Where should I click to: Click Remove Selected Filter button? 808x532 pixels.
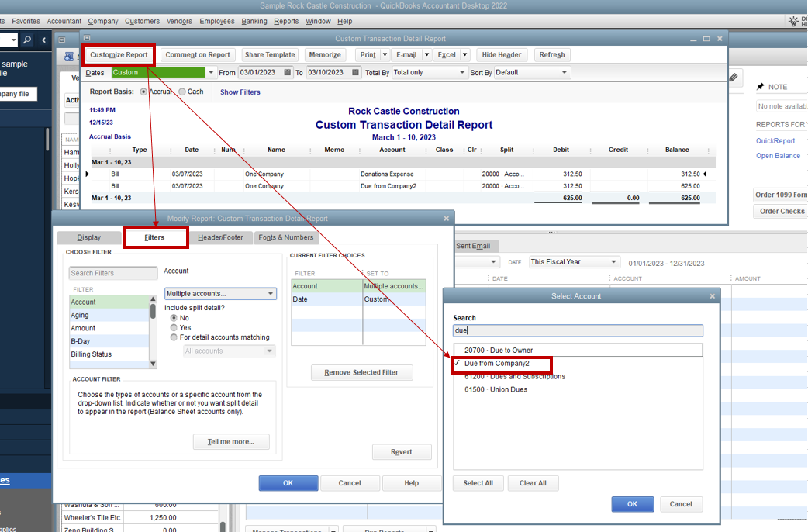pyautogui.click(x=361, y=373)
